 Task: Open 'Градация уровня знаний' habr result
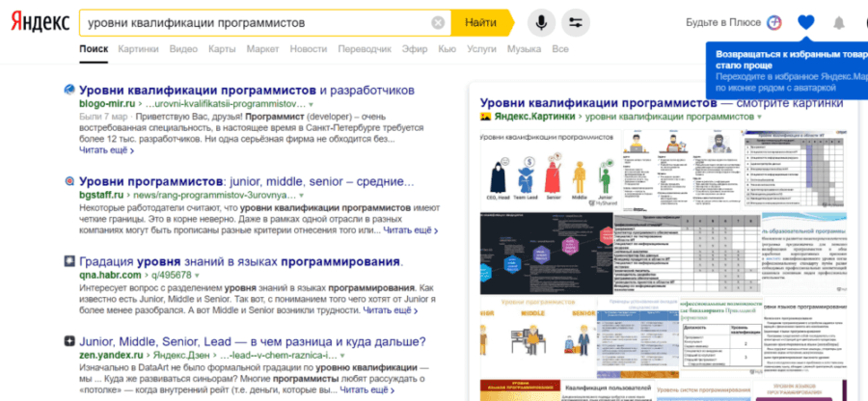click(x=241, y=261)
